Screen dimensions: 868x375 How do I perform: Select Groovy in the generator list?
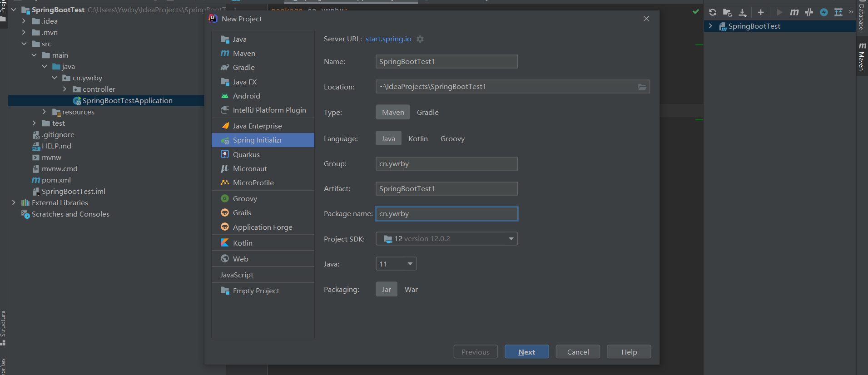click(x=263, y=199)
